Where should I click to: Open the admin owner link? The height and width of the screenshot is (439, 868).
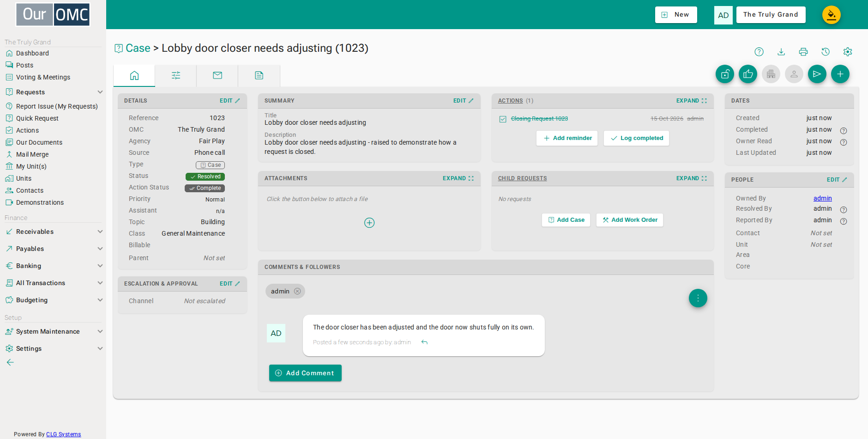point(822,198)
